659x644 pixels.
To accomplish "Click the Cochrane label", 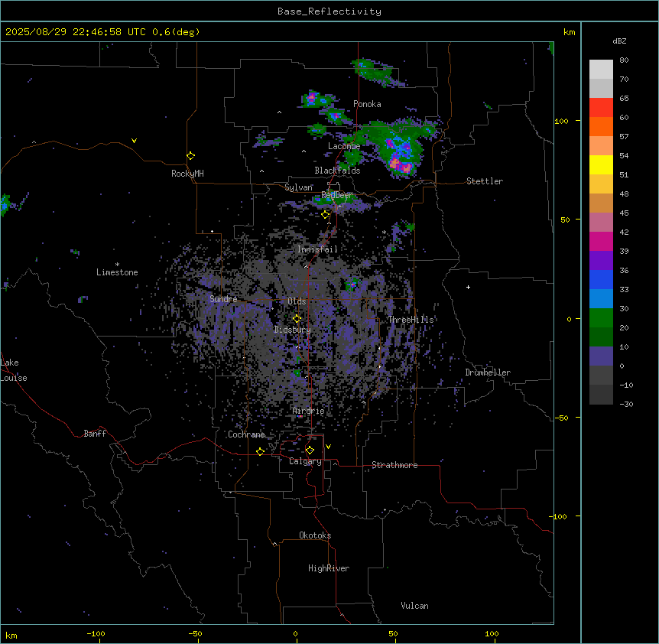I will [x=246, y=434].
